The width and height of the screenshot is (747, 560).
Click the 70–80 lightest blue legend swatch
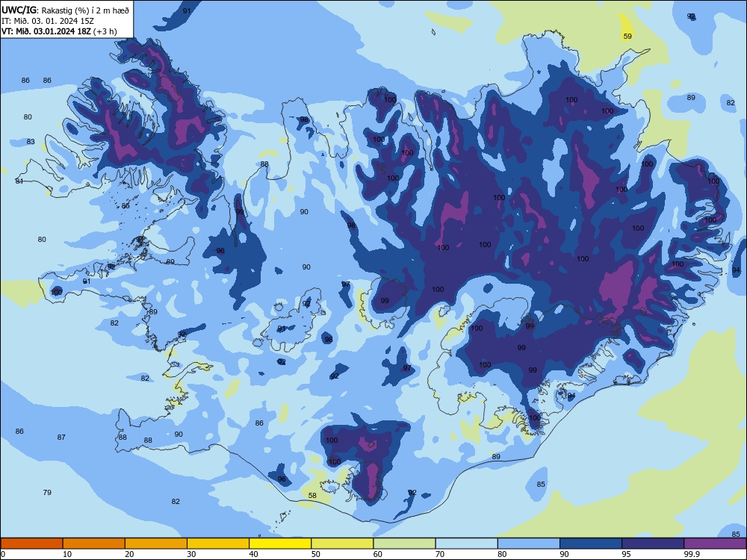(466, 544)
